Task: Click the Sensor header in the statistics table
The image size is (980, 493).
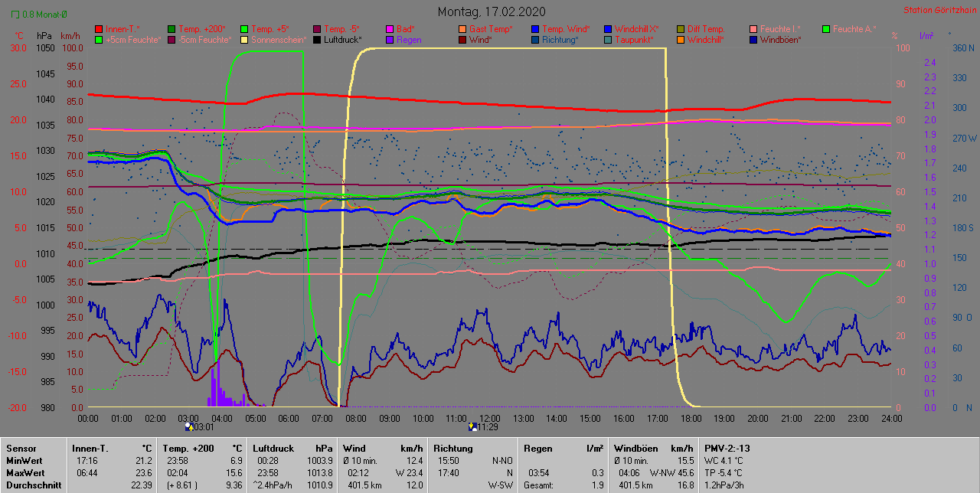Action: (x=21, y=448)
